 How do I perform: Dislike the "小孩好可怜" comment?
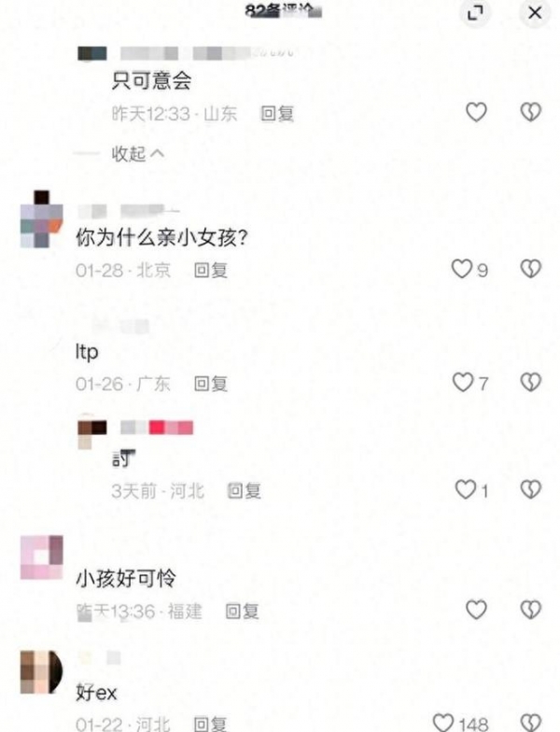point(530,609)
